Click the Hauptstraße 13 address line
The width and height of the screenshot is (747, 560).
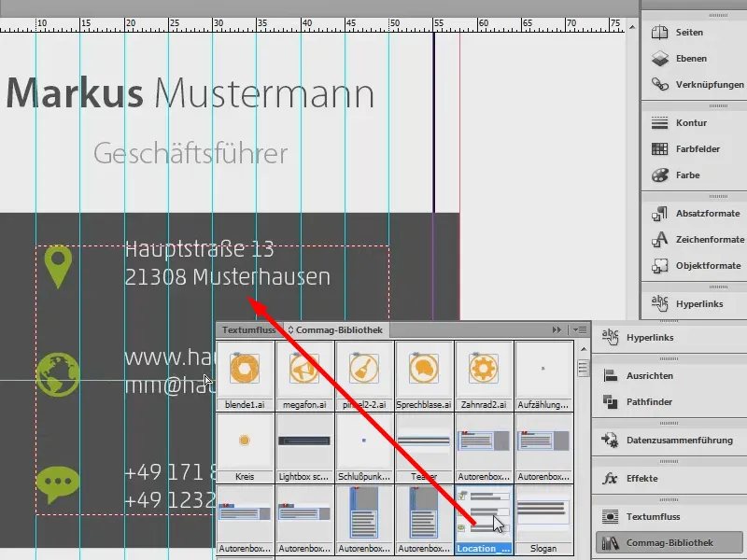[x=199, y=249]
